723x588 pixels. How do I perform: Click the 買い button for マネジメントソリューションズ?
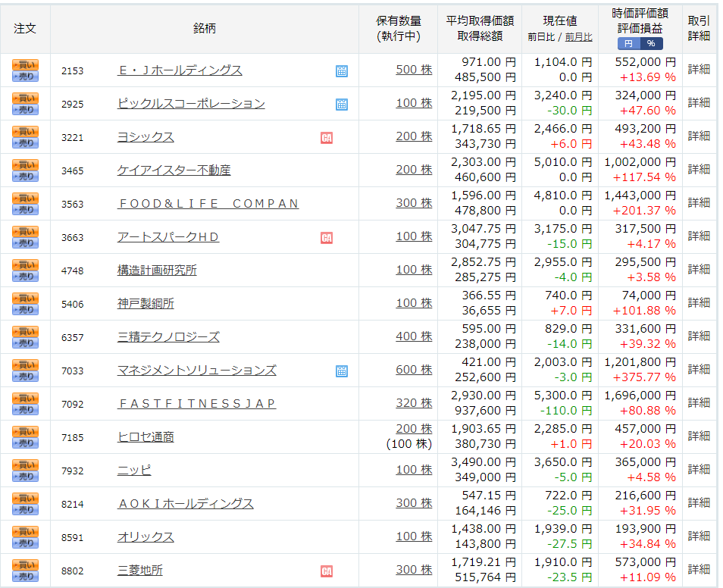pos(25,364)
